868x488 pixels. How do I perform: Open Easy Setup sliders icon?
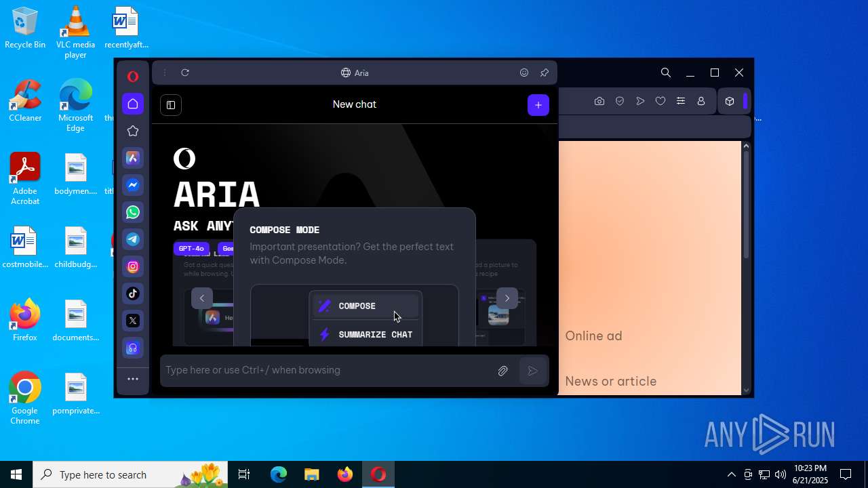[681, 101]
